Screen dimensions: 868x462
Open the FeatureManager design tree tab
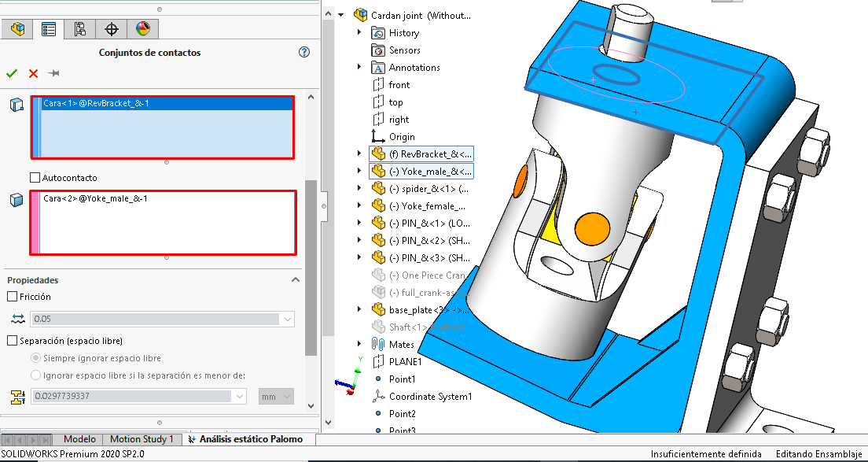coord(17,29)
